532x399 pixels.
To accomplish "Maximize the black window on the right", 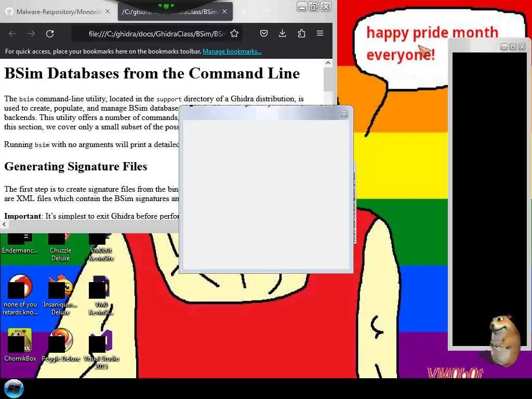I will point(513,47).
